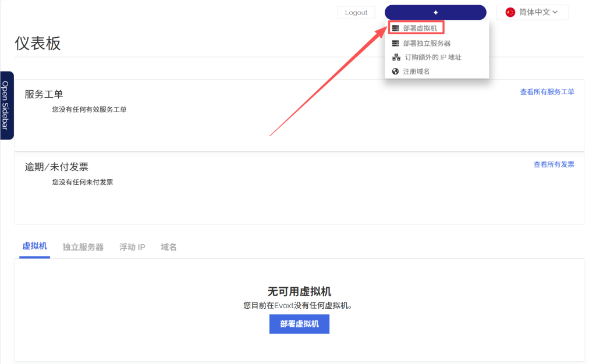Select 部署独立服务器 in the dropdown menu
The image size is (596, 364).
click(427, 43)
